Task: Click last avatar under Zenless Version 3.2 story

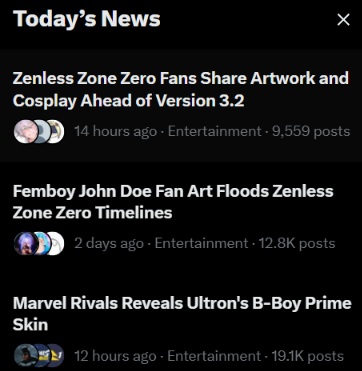Action: click(55, 132)
